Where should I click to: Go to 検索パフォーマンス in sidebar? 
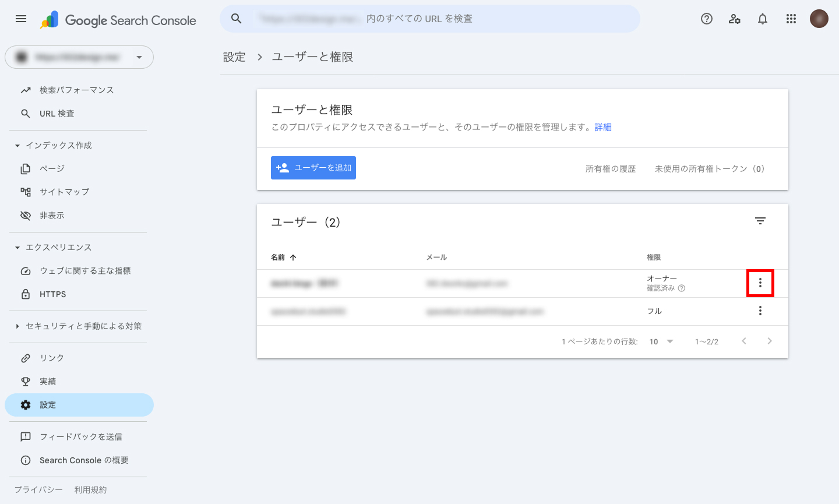point(76,90)
